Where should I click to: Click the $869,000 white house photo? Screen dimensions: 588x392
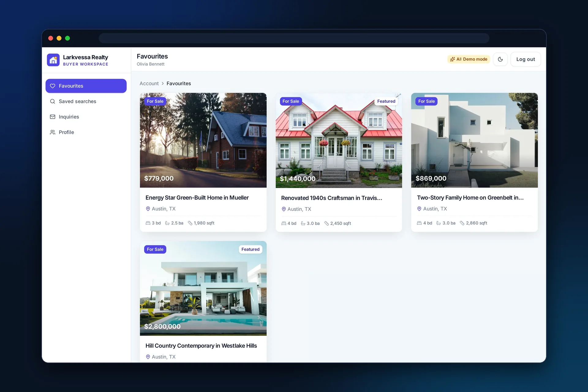coord(474,140)
